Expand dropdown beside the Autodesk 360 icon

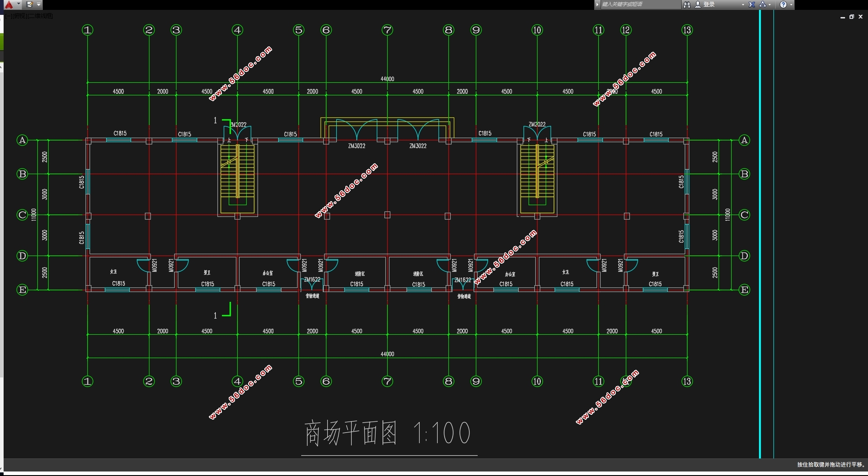coord(770,4)
